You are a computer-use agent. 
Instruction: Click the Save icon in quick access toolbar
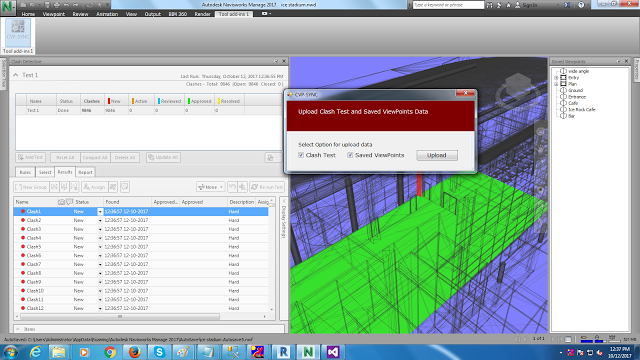pyautogui.click(x=47, y=5)
